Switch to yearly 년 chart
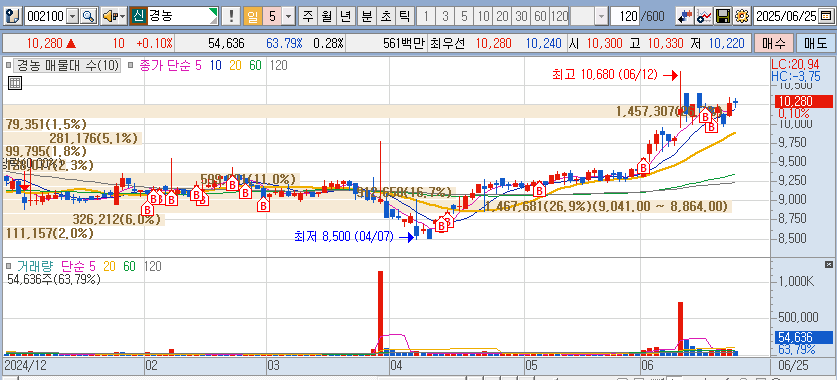The image size is (837, 380). tap(345, 17)
